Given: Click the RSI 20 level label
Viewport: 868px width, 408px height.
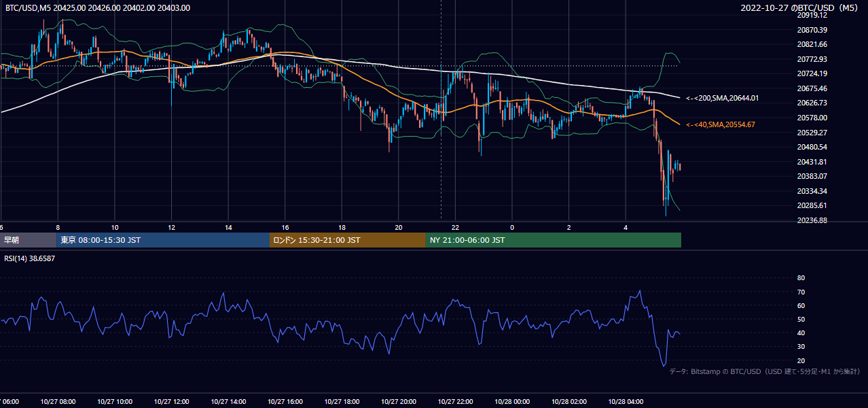Looking at the screenshot, I should [801, 360].
